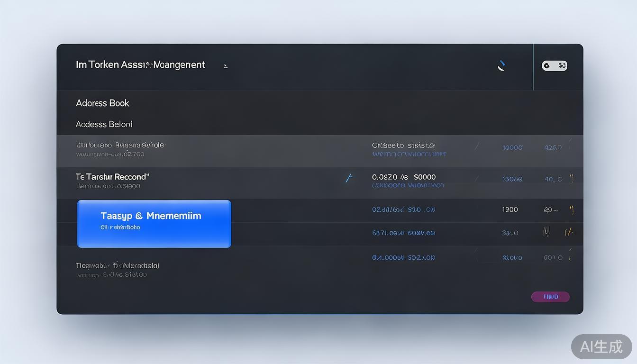637x364 pixels.
Task: Open the blue address link starting with 6871
Action: point(403,233)
